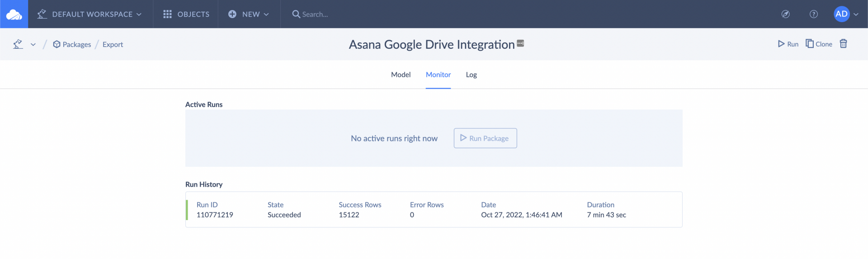
Task: Switch to the Log tab
Action: click(x=471, y=75)
